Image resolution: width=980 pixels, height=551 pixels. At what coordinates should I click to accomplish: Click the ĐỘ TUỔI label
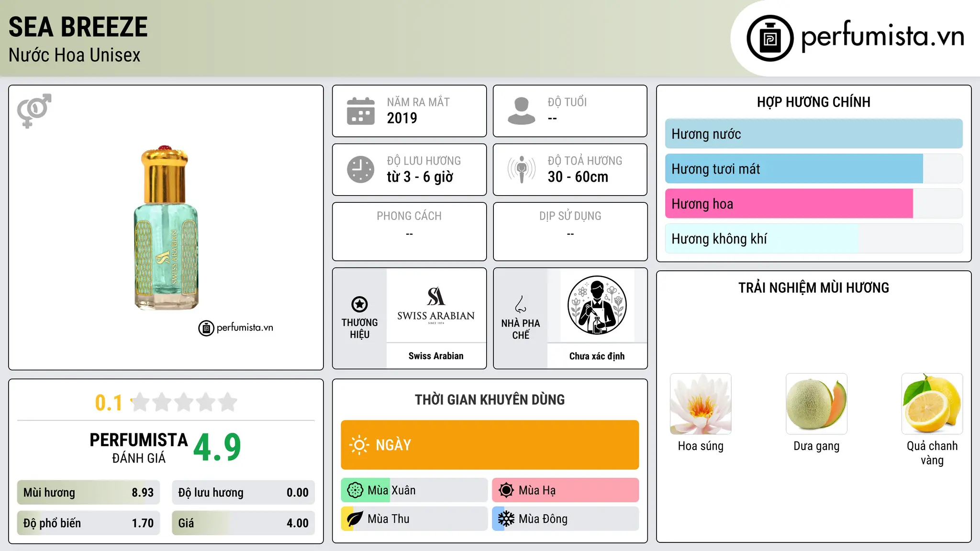pyautogui.click(x=567, y=102)
